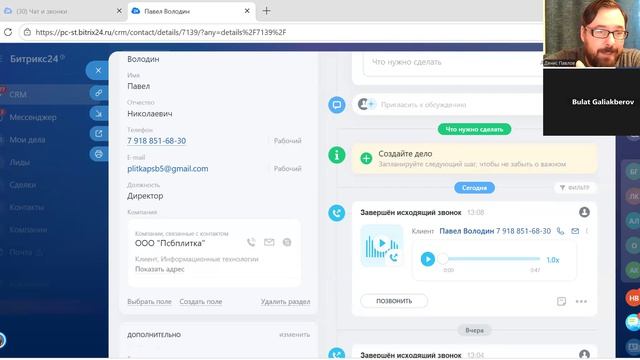Click the НВ avatar in the right sidebar
The image size is (640, 360).
coord(633,298)
